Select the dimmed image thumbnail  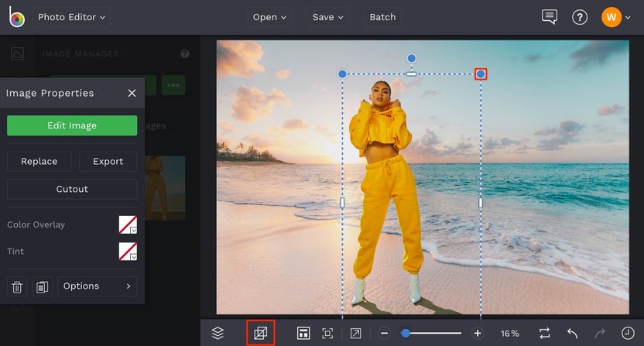(x=165, y=188)
